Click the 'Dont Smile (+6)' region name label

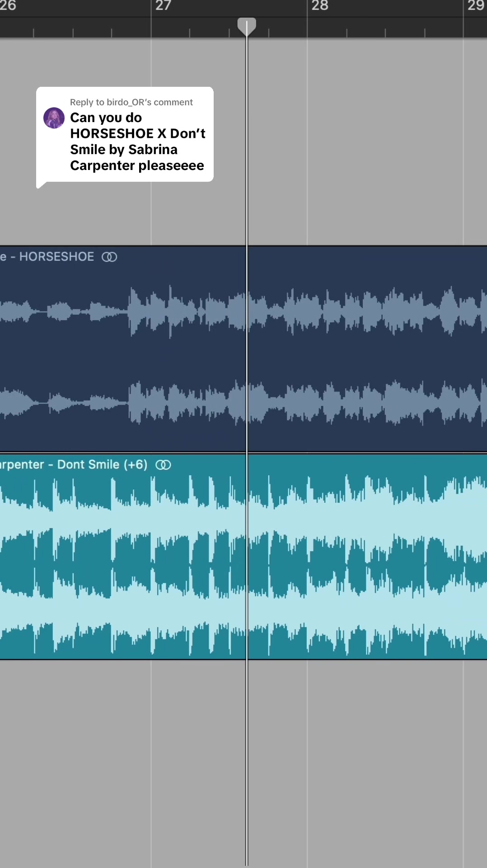[74, 465]
